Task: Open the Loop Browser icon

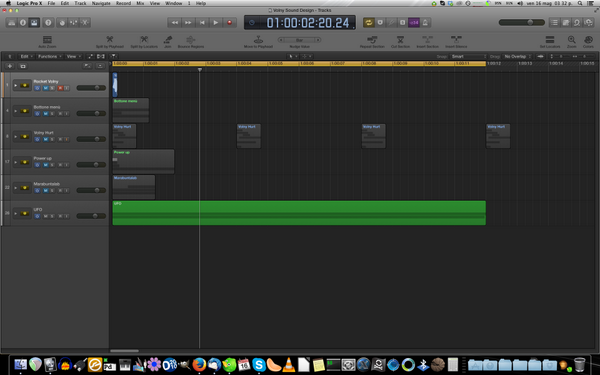Action: pyautogui.click(x=577, y=23)
